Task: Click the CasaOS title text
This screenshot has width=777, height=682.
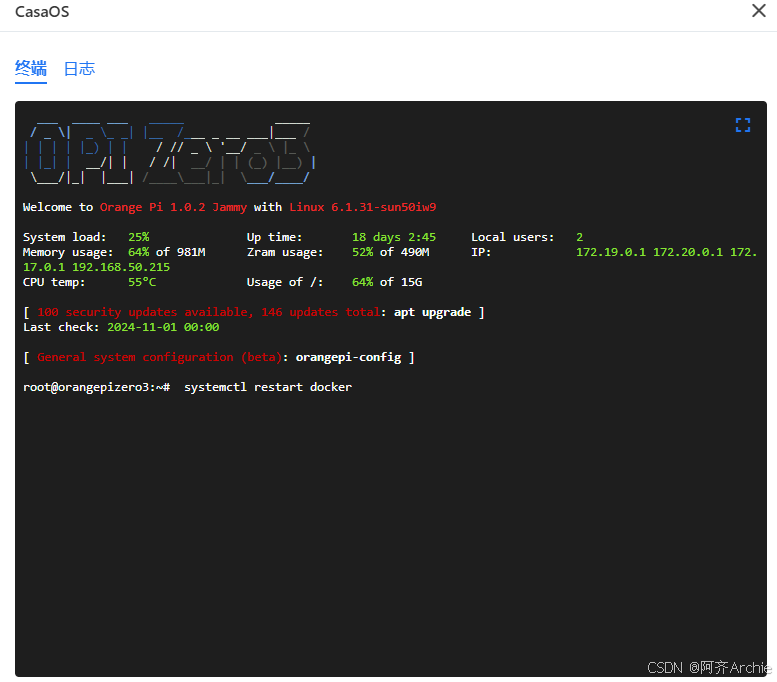Action: point(42,11)
